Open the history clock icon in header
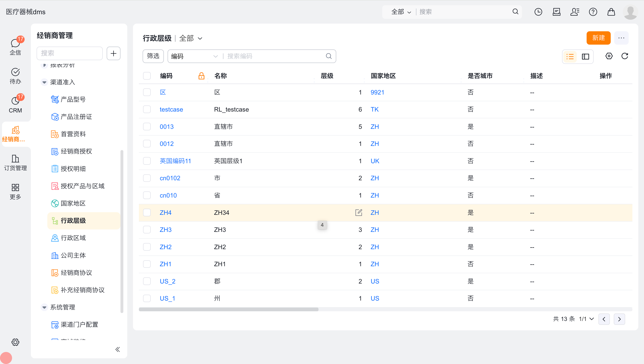The height and width of the screenshot is (364, 644). (538, 12)
